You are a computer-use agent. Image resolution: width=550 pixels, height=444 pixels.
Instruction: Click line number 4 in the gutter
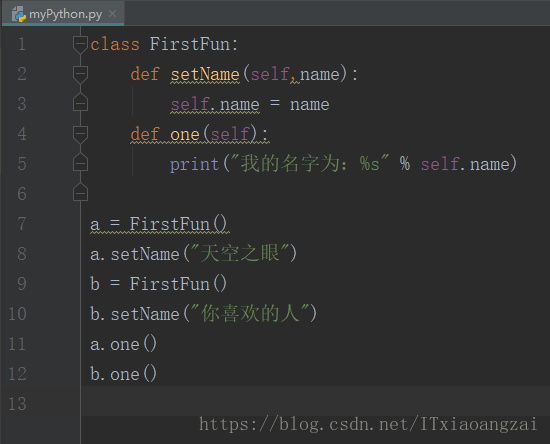pos(22,134)
